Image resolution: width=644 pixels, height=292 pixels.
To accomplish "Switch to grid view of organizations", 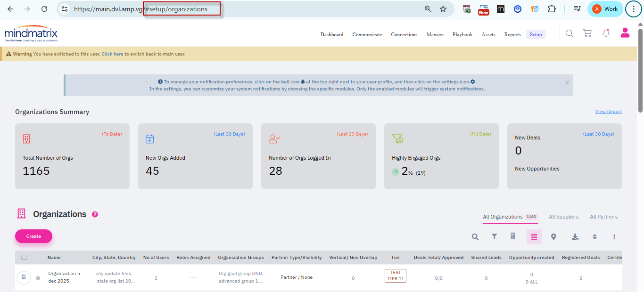I will tap(513, 236).
